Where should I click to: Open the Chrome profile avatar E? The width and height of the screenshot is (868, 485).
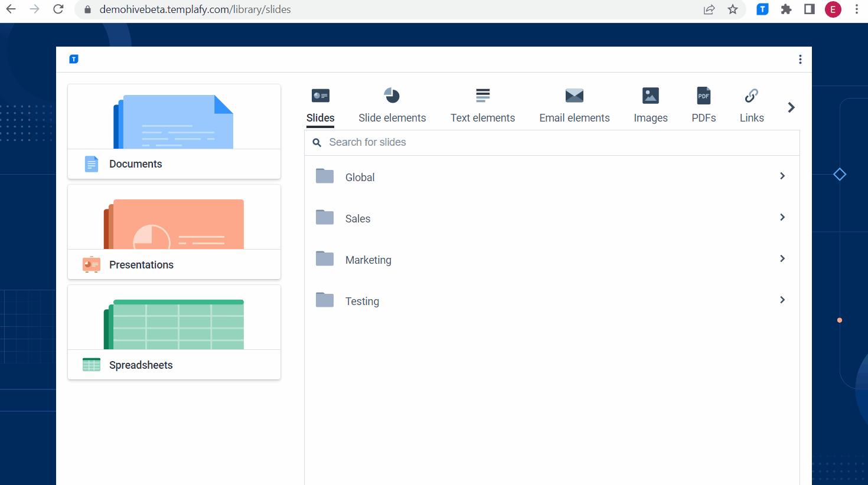click(833, 9)
